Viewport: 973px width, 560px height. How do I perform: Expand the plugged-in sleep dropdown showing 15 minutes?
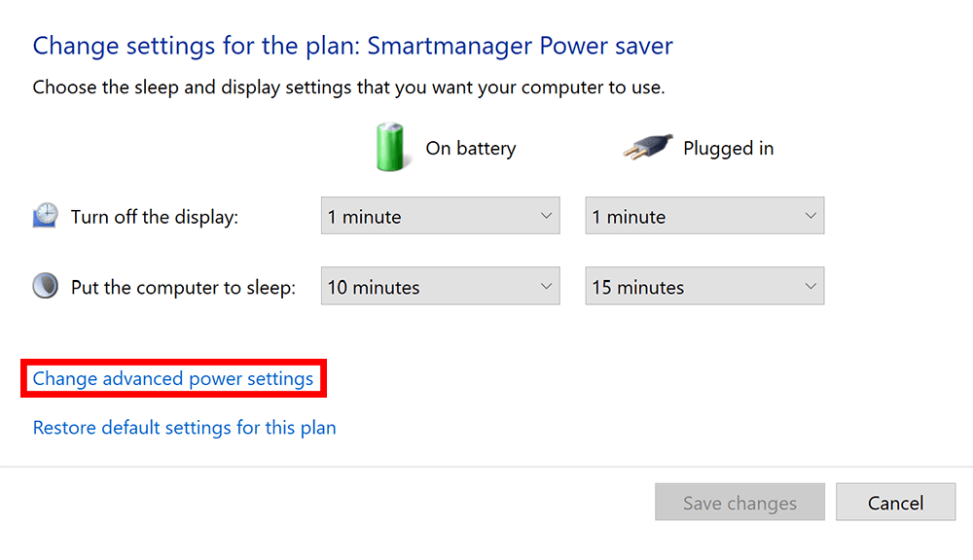(703, 287)
